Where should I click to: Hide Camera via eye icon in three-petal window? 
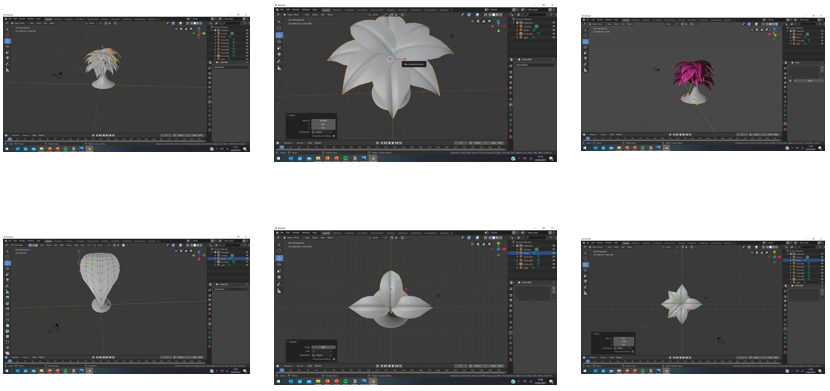(554, 249)
